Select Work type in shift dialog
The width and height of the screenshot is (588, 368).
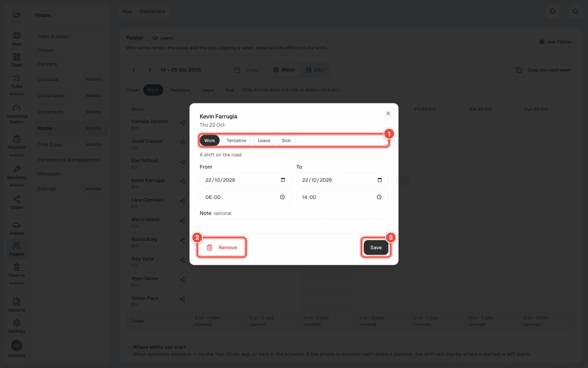[209, 140]
